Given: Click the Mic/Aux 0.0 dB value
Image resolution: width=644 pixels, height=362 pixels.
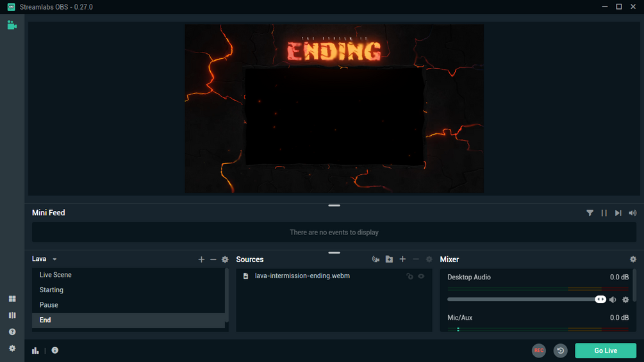Looking at the screenshot, I should click(619, 318).
